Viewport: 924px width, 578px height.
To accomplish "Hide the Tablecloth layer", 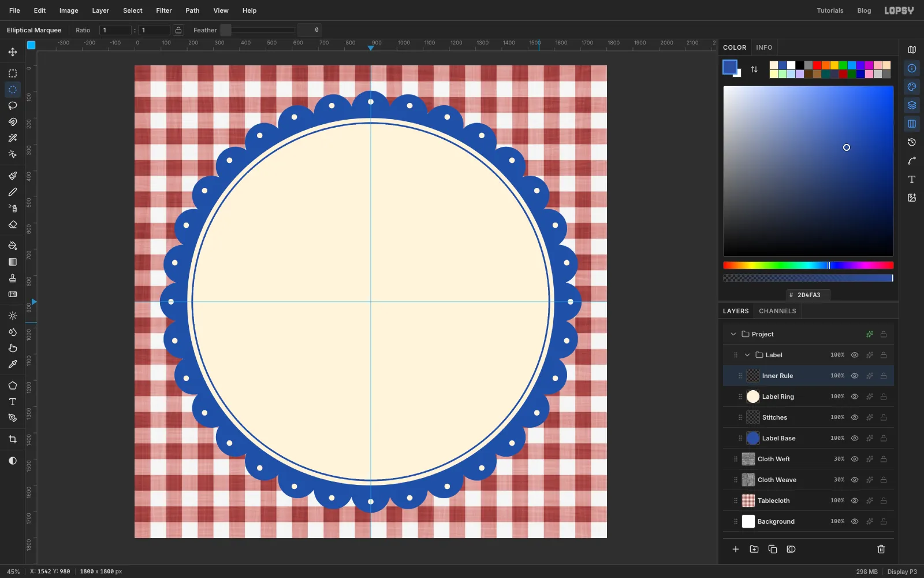I will point(855,501).
